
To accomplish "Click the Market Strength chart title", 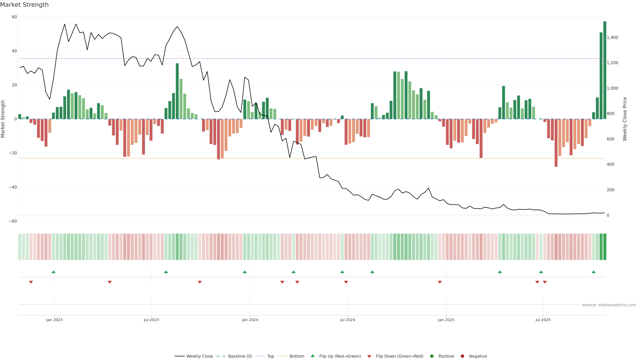I will 24,5.
